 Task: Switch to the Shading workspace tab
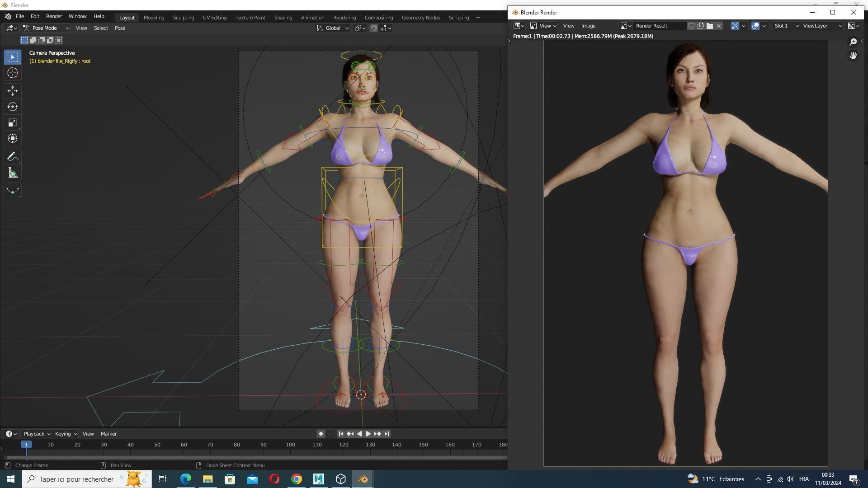pos(283,18)
